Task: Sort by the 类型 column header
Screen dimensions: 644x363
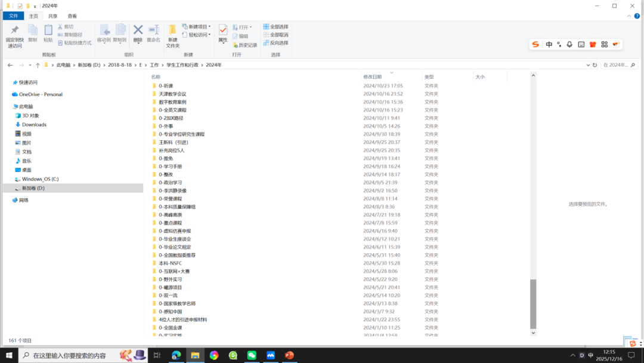Action: (x=429, y=77)
